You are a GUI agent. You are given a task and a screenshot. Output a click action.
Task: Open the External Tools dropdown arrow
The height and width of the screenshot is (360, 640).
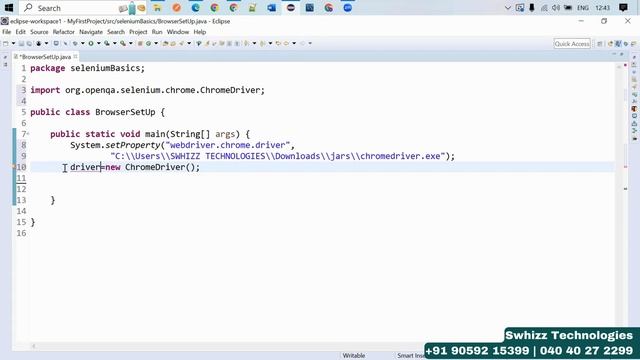click(x=131, y=43)
